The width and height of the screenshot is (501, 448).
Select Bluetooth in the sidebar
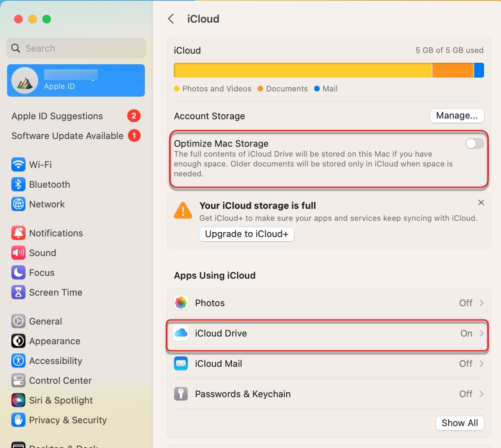(76, 184)
